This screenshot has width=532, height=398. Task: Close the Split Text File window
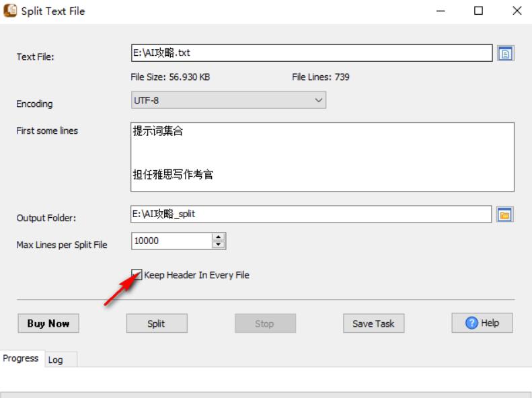point(517,11)
